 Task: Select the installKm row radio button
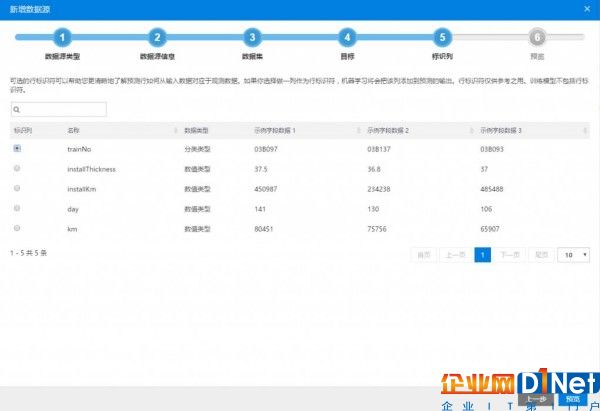pyautogui.click(x=17, y=188)
